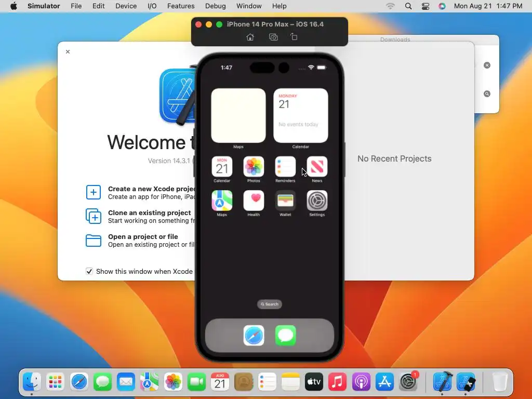The image size is (532, 399).
Task: Open the iPhone Settings app
Action: click(317, 201)
